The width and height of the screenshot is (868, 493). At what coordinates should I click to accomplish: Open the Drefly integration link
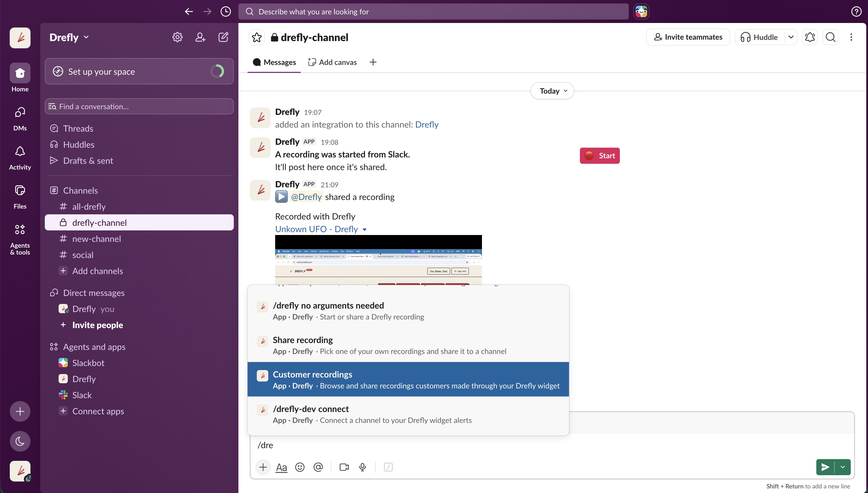[426, 125]
